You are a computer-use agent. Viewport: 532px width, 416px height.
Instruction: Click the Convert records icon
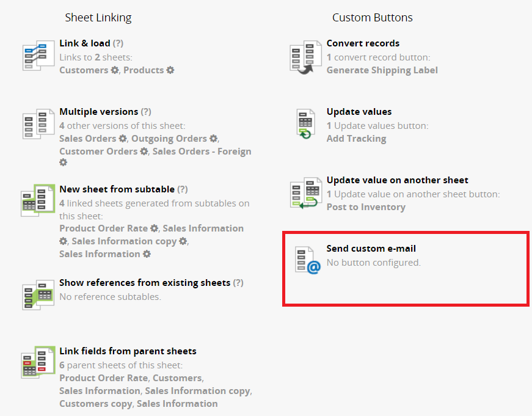coord(305,57)
